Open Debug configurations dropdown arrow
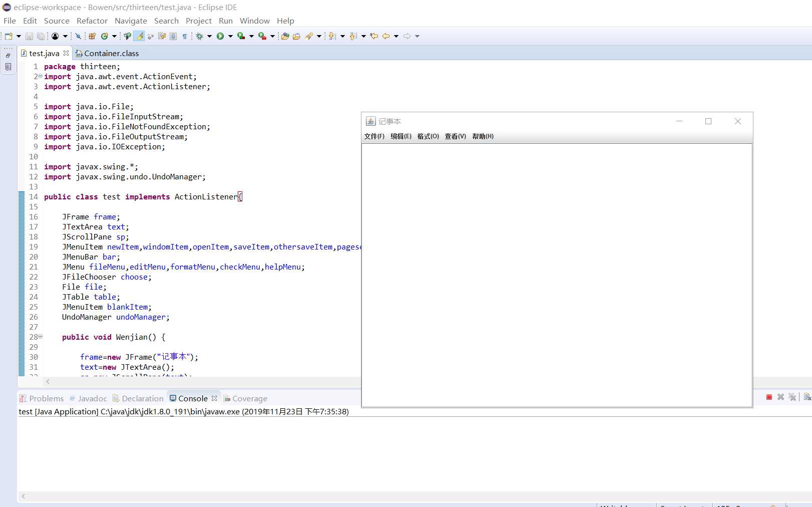812x507 pixels. point(209,36)
